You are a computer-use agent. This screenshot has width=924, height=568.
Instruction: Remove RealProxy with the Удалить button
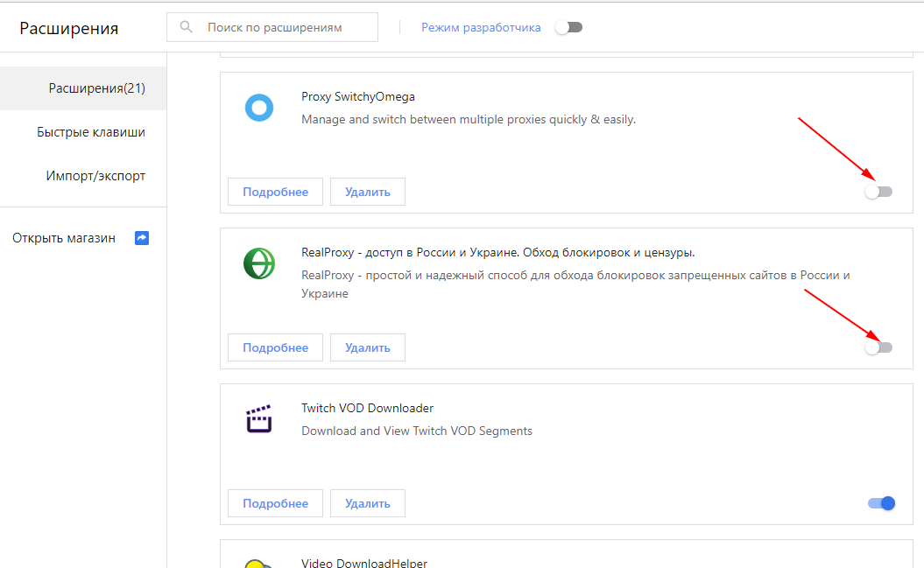point(367,347)
